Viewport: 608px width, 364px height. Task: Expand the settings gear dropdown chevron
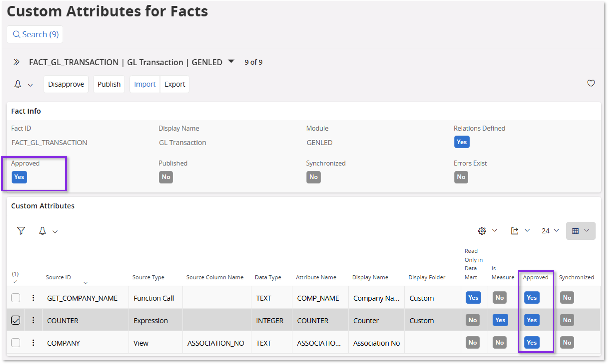[495, 230]
